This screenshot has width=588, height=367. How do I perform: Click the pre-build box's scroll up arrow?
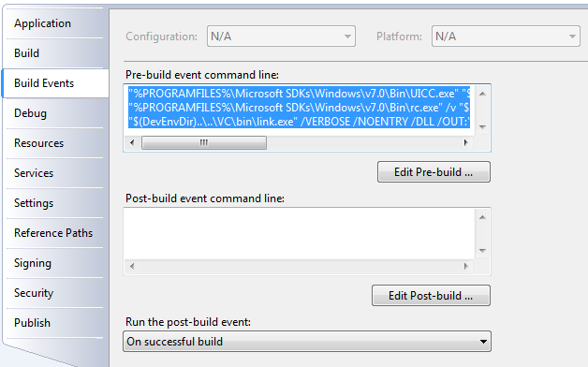coord(482,94)
